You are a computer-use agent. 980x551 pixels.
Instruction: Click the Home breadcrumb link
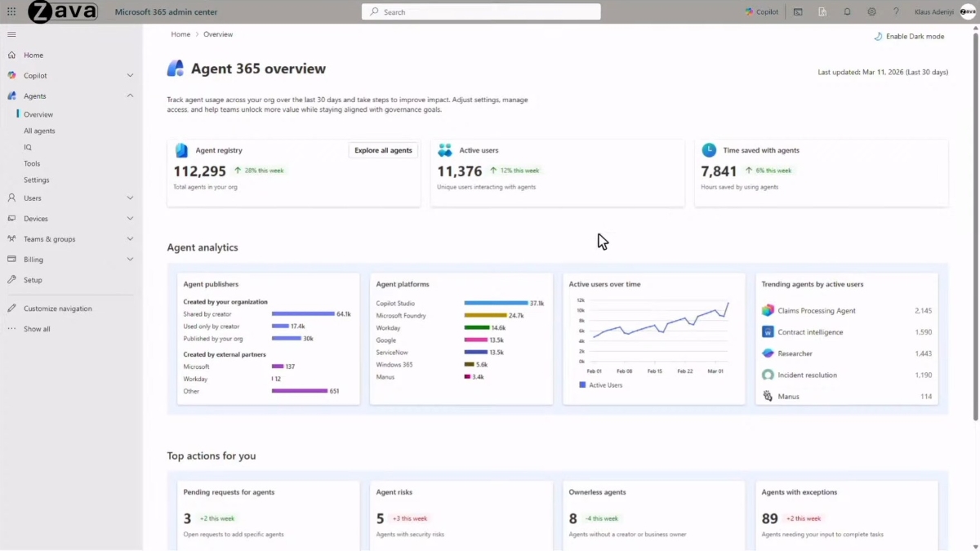click(180, 34)
